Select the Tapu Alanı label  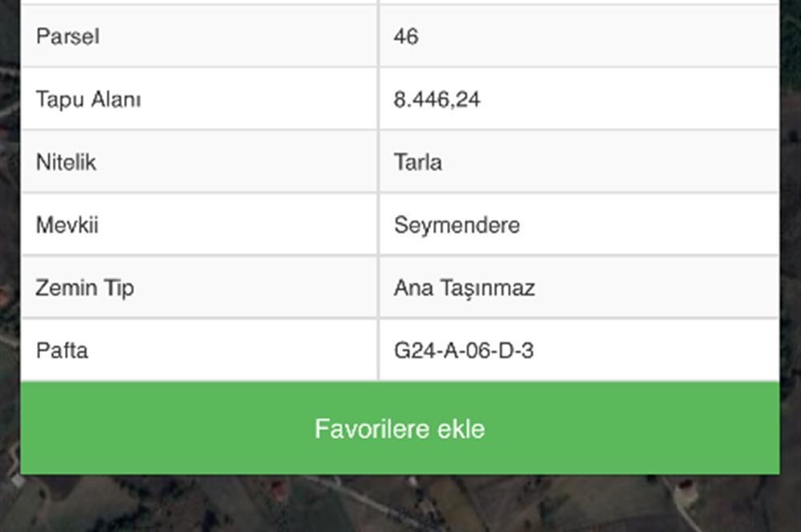(x=88, y=99)
